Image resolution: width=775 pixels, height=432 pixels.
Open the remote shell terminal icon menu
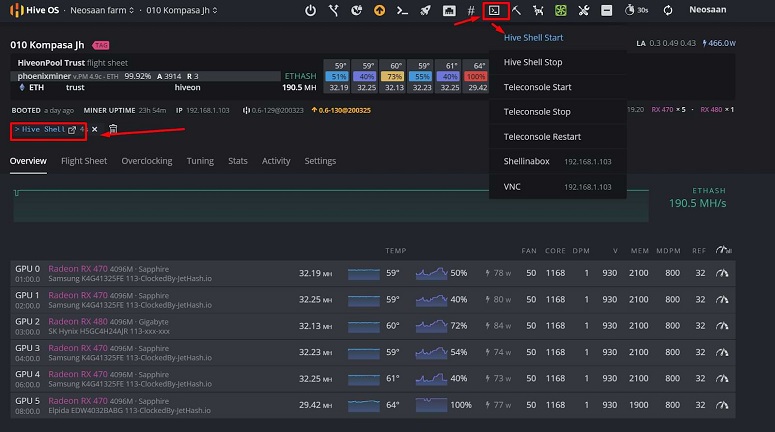pos(494,11)
